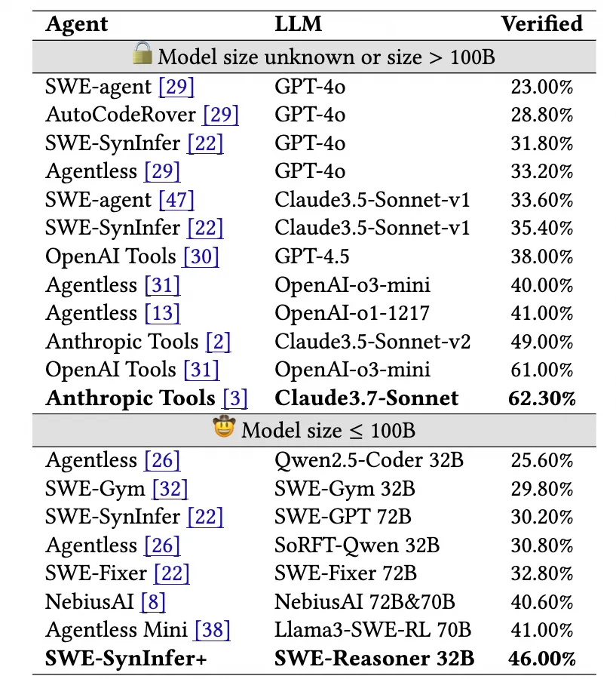Click the 'GPT-4.5' LLM cell
The width and height of the screenshot is (616, 679).
tap(311, 257)
